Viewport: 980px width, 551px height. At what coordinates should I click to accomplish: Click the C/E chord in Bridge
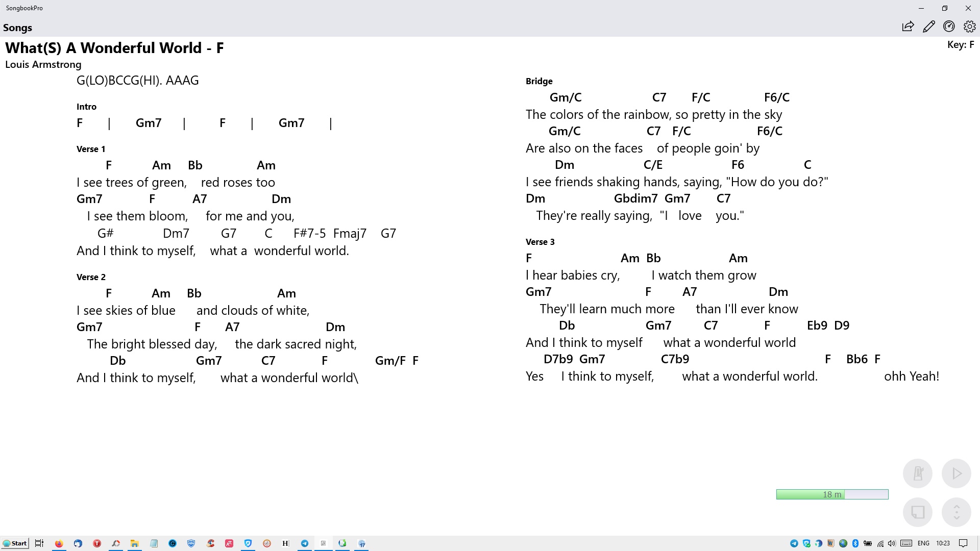(653, 165)
